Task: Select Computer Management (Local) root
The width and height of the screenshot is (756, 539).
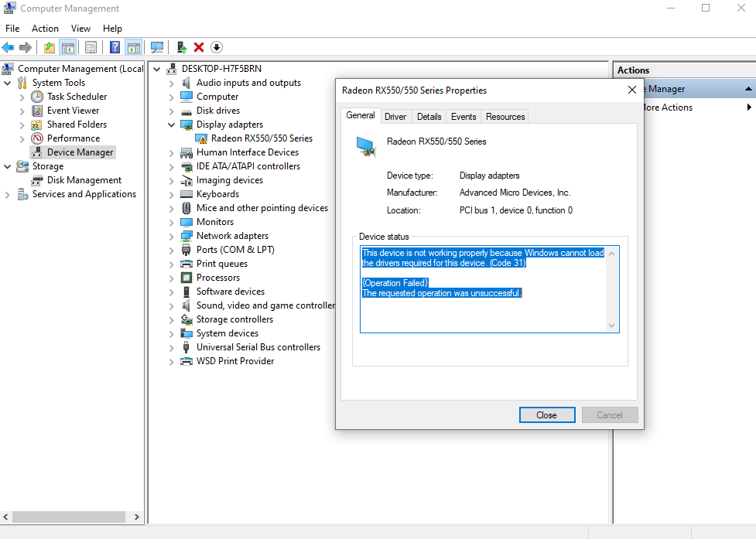Action: tap(80, 69)
